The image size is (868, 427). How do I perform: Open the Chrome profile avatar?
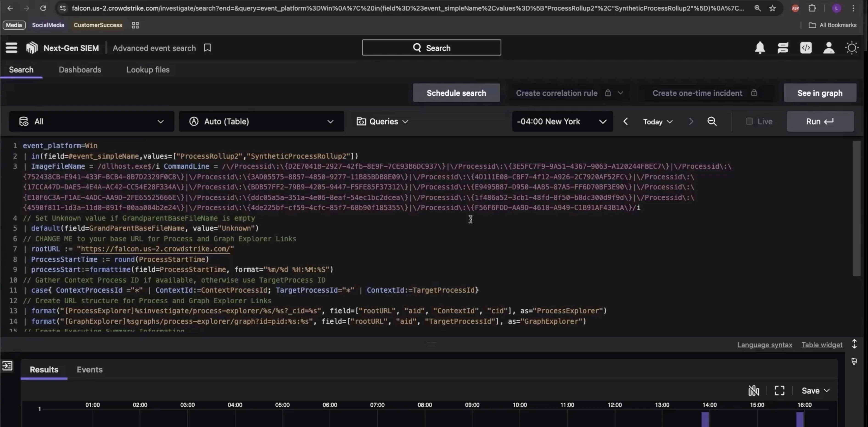[836, 8]
